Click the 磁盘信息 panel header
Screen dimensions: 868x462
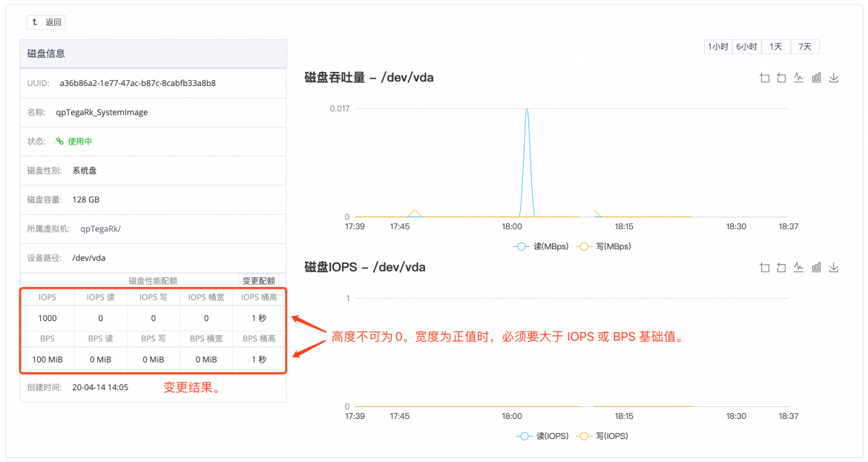click(x=154, y=53)
